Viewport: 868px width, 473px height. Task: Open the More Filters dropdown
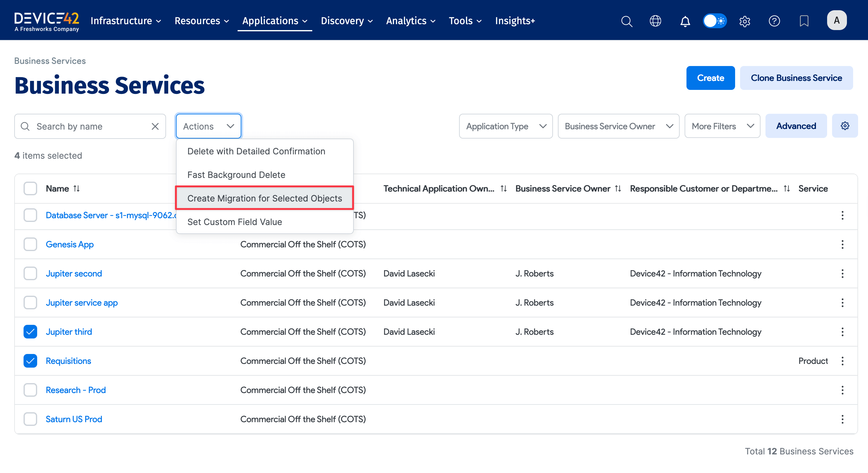722,126
